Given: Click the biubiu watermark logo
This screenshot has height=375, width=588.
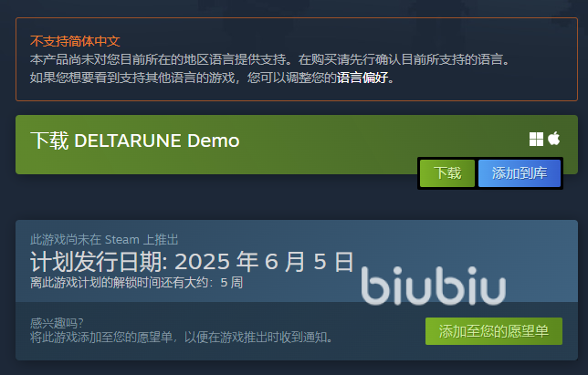Looking at the screenshot, I should [x=433, y=286].
